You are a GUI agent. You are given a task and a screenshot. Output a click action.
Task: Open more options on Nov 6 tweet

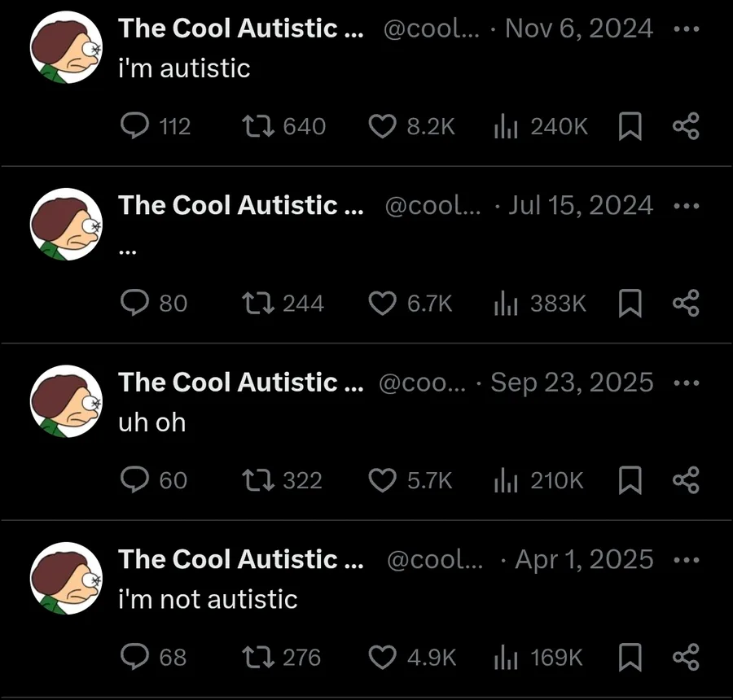[686, 29]
